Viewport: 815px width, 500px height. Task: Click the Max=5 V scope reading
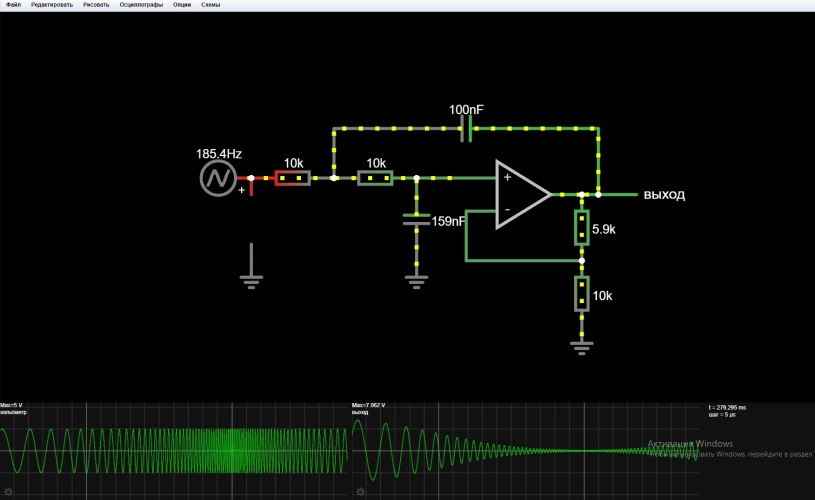(11, 405)
